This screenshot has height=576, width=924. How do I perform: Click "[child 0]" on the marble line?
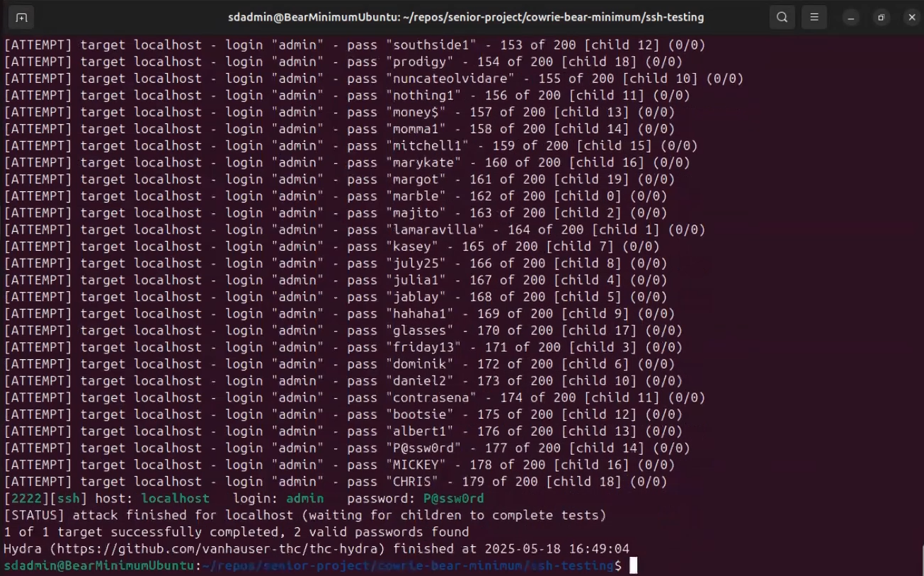pos(588,196)
